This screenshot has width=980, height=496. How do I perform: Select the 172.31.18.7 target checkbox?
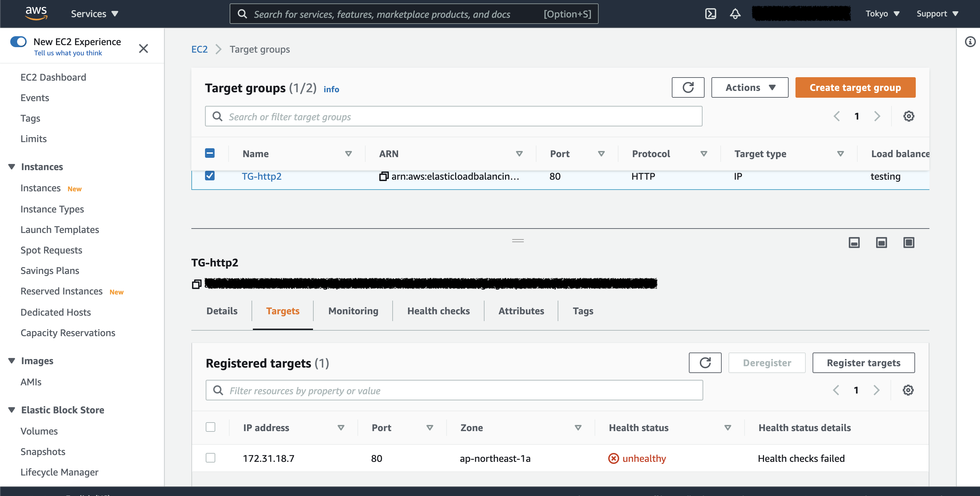[x=210, y=458]
